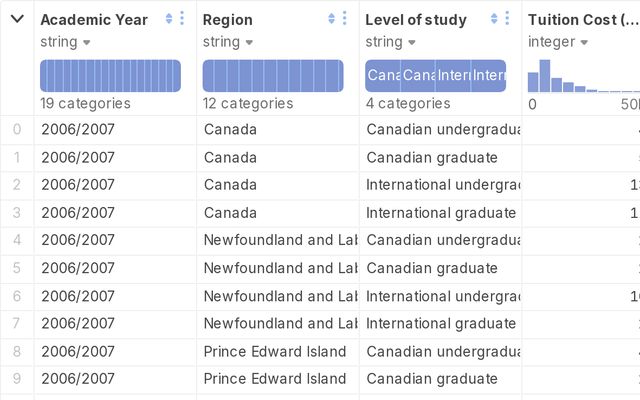Sort the Academic Year column

pyautogui.click(x=169, y=19)
